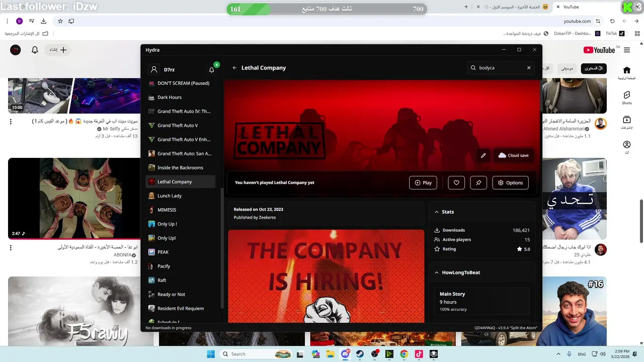Open the Chrome three-dot menu
The height and width of the screenshot is (362, 644).
[x=7, y=21]
